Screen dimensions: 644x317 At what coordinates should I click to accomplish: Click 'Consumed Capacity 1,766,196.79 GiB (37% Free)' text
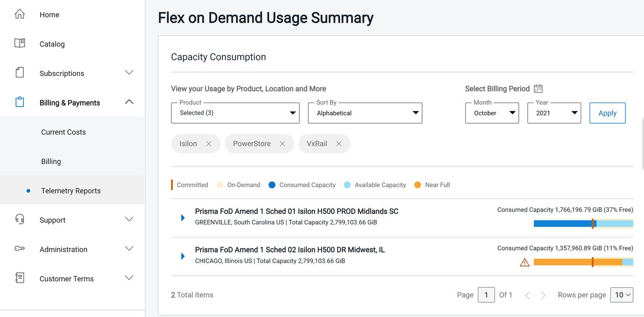point(565,210)
